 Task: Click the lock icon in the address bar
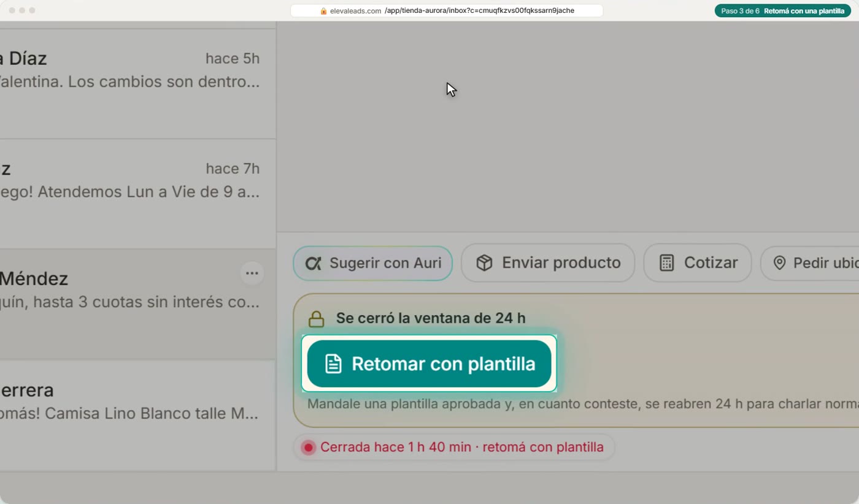tap(324, 11)
